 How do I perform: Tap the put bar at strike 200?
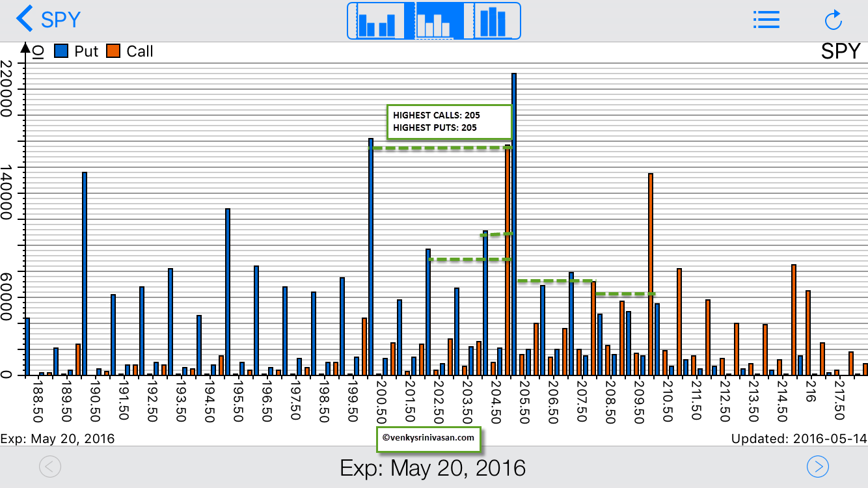[x=371, y=257]
